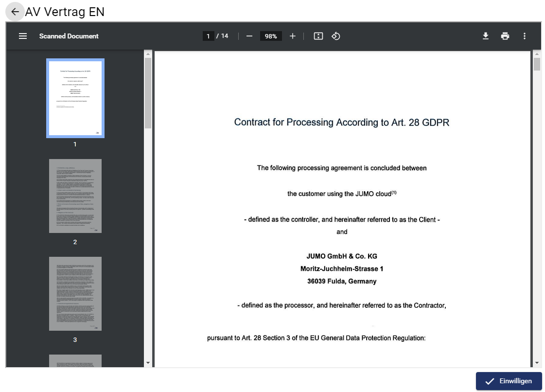Rotate the document counterclockwise
The width and height of the screenshot is (545, 392).
(335, 36)
